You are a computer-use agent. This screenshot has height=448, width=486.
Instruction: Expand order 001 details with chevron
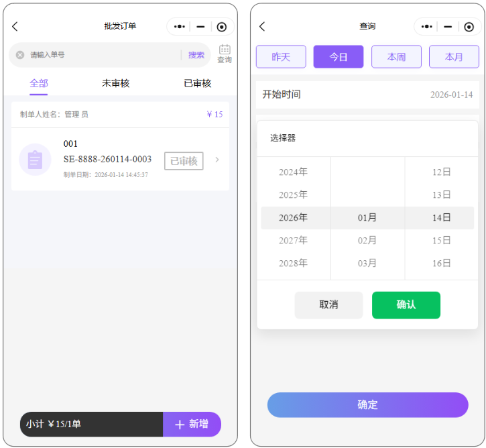coord(217,160)
